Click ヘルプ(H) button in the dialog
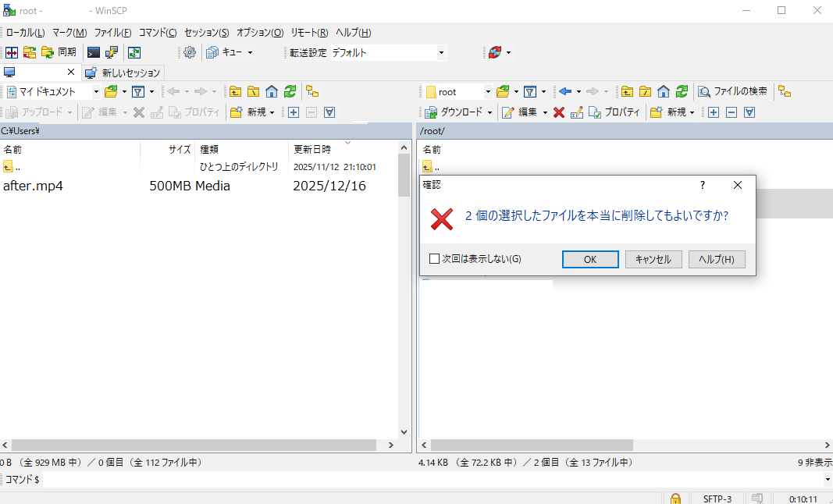 (717, 259)
